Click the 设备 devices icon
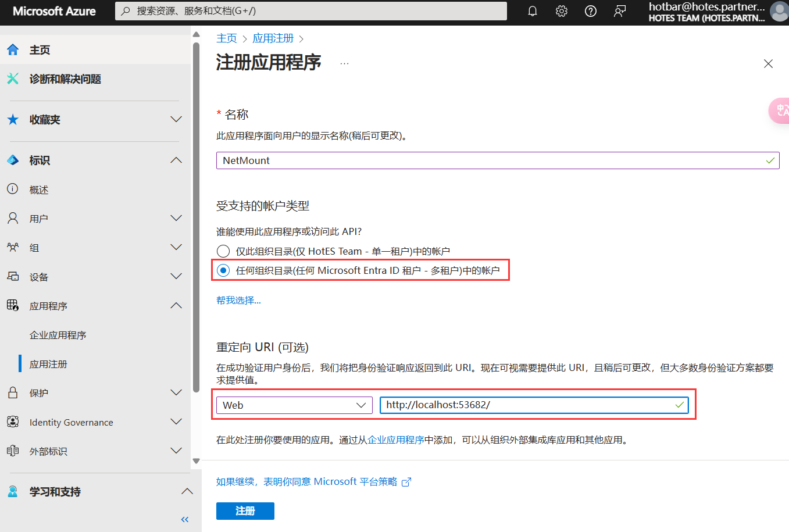789x532 pixels. [13, 276]
